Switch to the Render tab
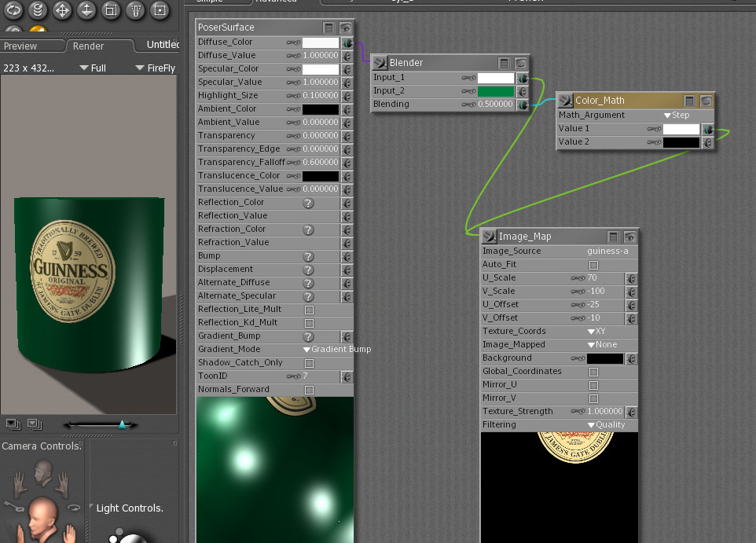The height and width of the screenshot is (543, 756). coord(88,46)
